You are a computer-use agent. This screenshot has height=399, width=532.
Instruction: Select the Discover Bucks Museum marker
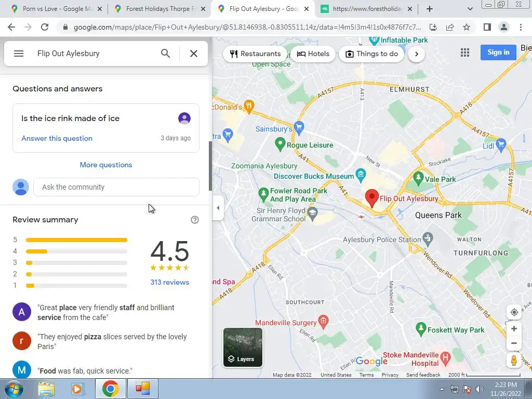point(361,175)
